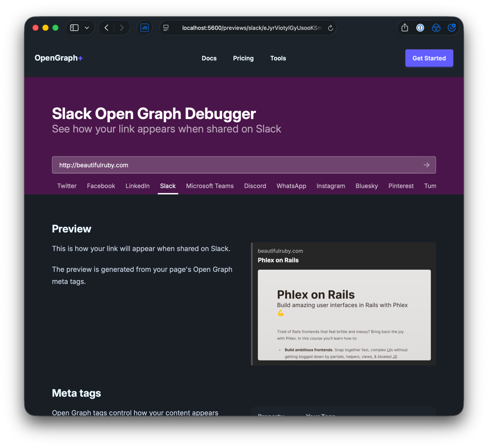Image resolution: width=488 pixels, height=448 pixels.
Task: Switch to the Discord preview tab
Action: pos(255,186)
